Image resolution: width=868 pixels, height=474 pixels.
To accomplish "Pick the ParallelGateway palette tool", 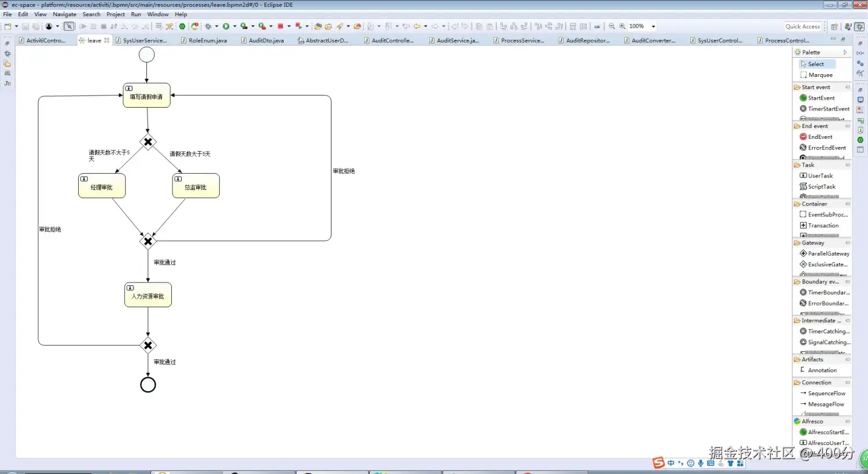I will [825, 253].
